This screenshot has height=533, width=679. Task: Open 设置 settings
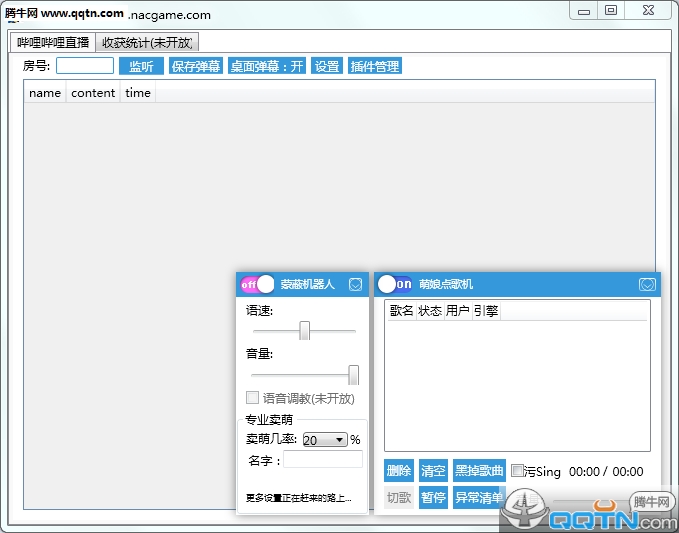327,66
